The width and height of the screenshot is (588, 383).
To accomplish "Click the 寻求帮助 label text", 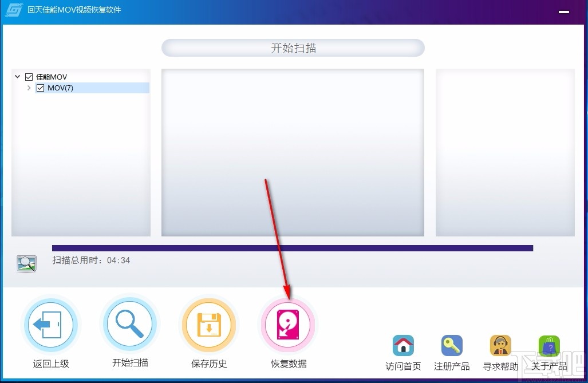I will 500,366.
